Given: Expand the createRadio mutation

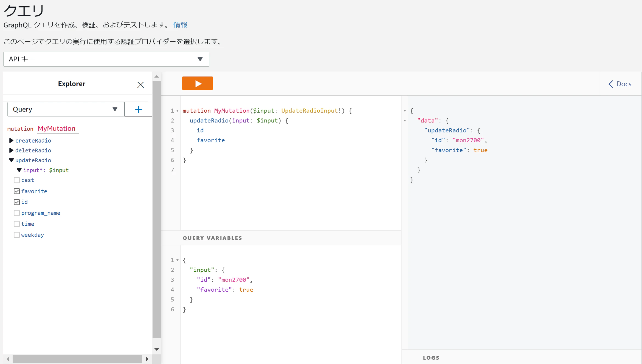Looking at the screenshot, I should click(11, 141).
